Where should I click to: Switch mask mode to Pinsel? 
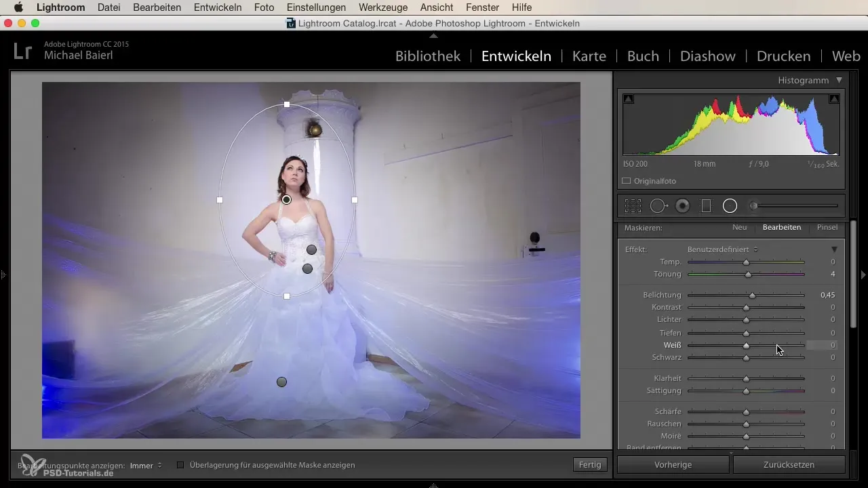[x=827, y=228]
